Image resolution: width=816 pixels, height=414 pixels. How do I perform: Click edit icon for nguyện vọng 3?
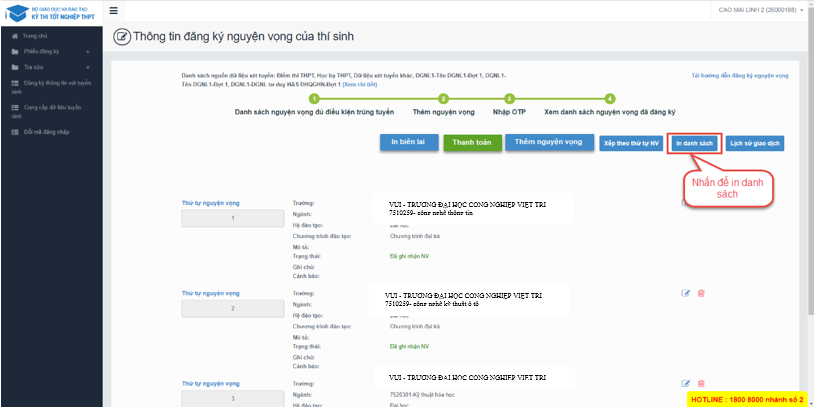686,383
